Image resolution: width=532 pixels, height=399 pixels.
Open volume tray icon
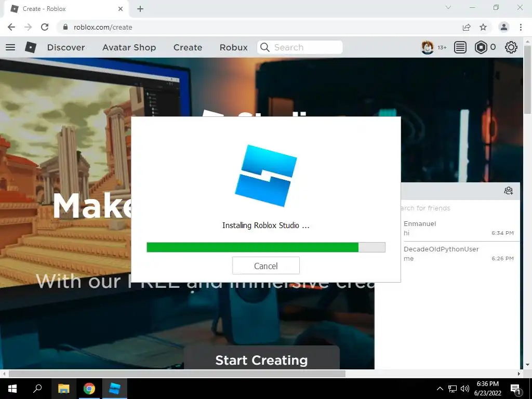[x=465, y=389]
